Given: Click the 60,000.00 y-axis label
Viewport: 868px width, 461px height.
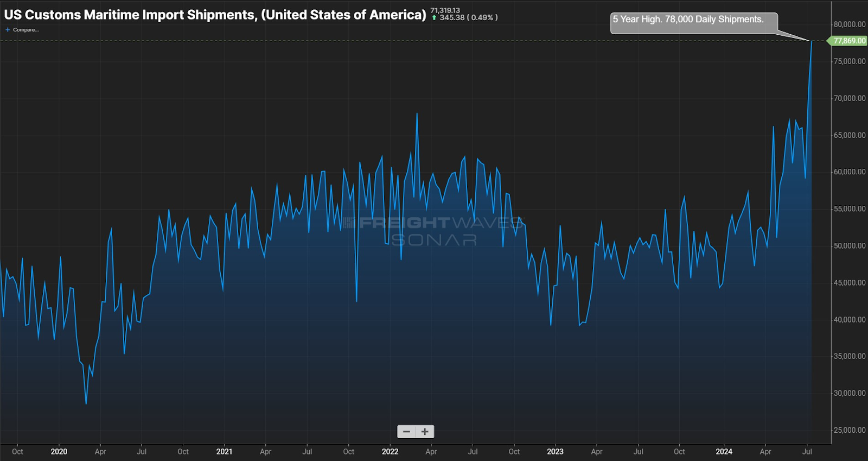Looking at the screenshot, I should [x=850, y=172].
